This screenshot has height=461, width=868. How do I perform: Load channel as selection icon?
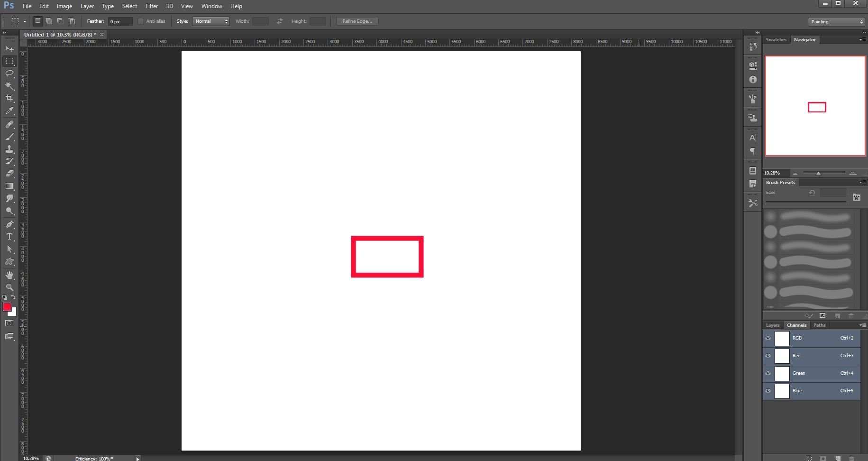point(809,459)
